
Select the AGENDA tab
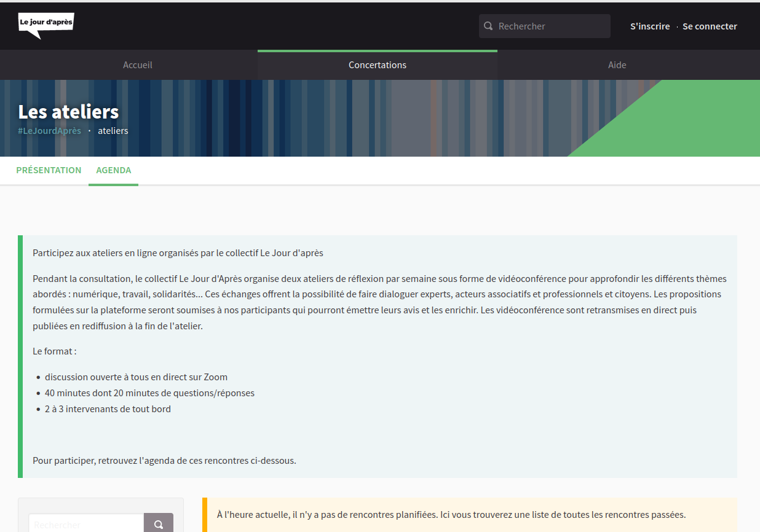click(114, 170)
